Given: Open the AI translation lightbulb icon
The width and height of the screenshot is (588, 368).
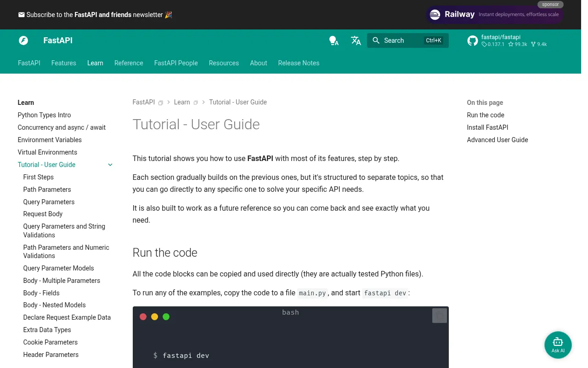Looking at the screenshot, I should 334,40.
